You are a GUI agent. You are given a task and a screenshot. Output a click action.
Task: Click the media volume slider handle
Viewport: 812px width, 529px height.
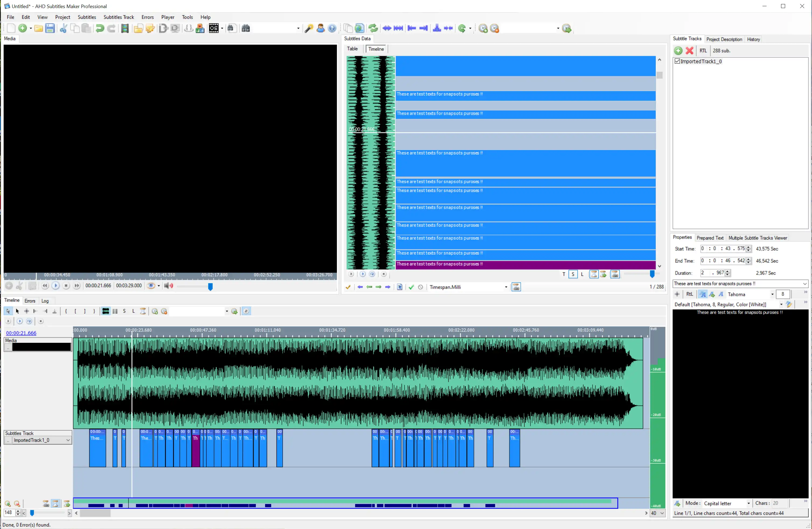pos(210,286)
